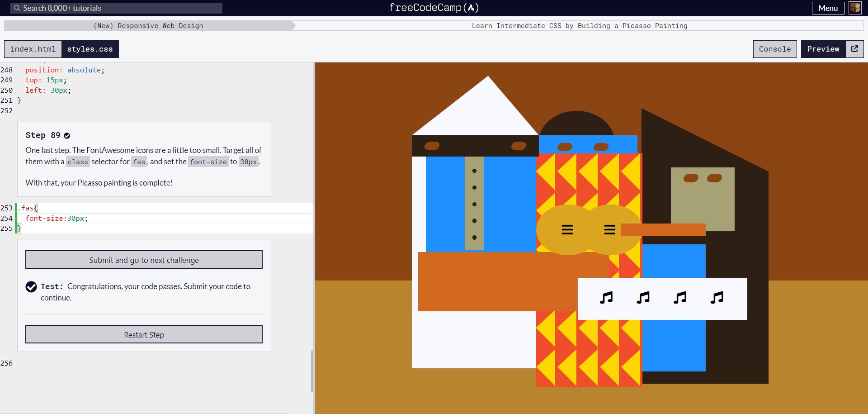Click the Restart Step button

pyautogui.click(x=144, y=334)
